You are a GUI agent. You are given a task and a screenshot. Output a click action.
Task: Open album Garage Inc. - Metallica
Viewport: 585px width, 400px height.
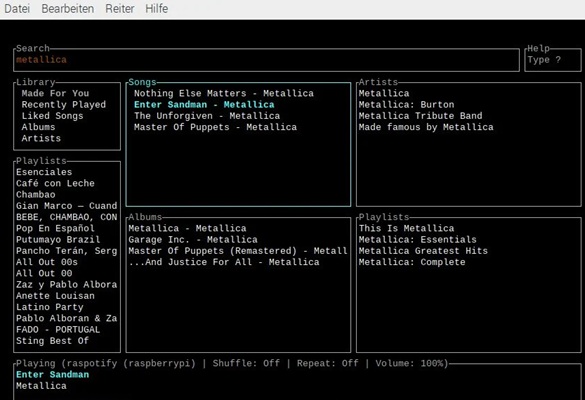193,240
